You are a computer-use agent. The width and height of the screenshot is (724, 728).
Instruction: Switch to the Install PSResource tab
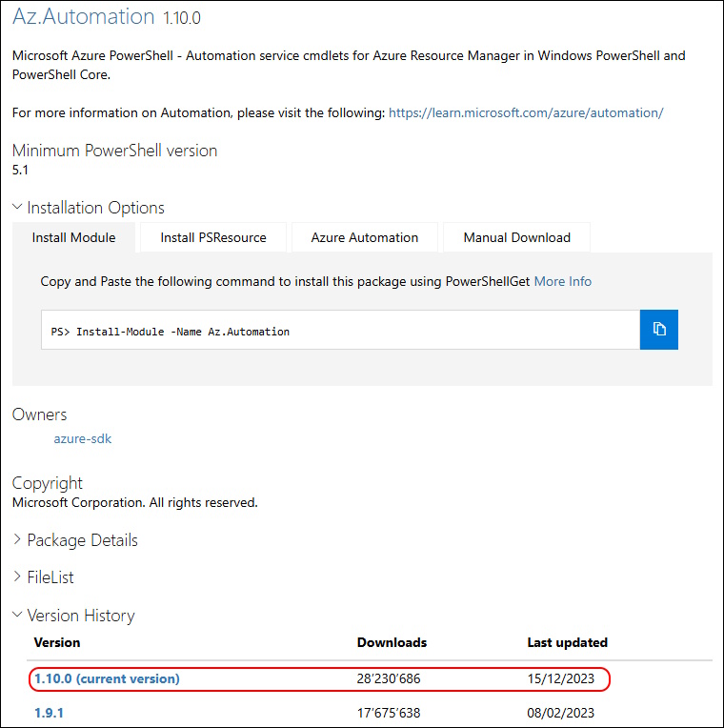point(213,237)
